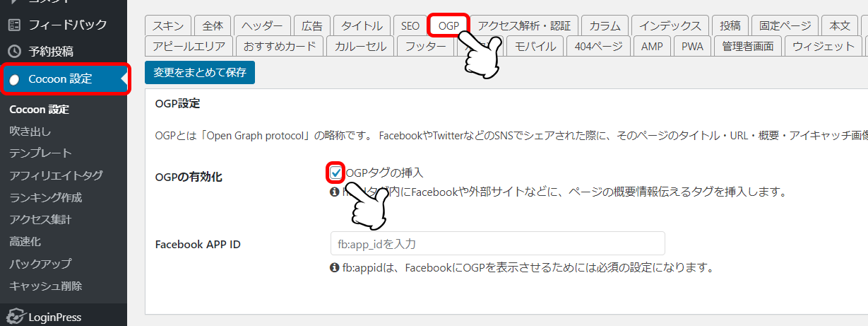The width and height of the screenshot is (868, 326).
Task: Open the Cocoon 設定 submenu item
Action: [x=39, y=109]
